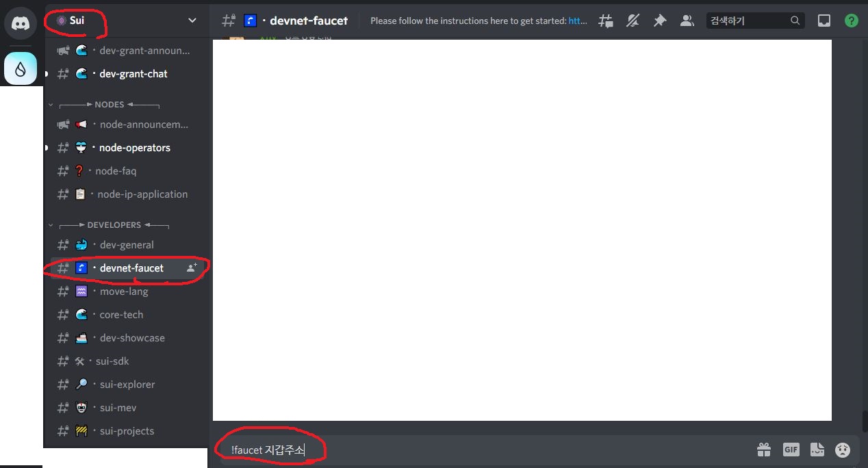Screen dimensions: 868x468
Task: Click the devnet-faucet title in header
Action: coord(309,21)
